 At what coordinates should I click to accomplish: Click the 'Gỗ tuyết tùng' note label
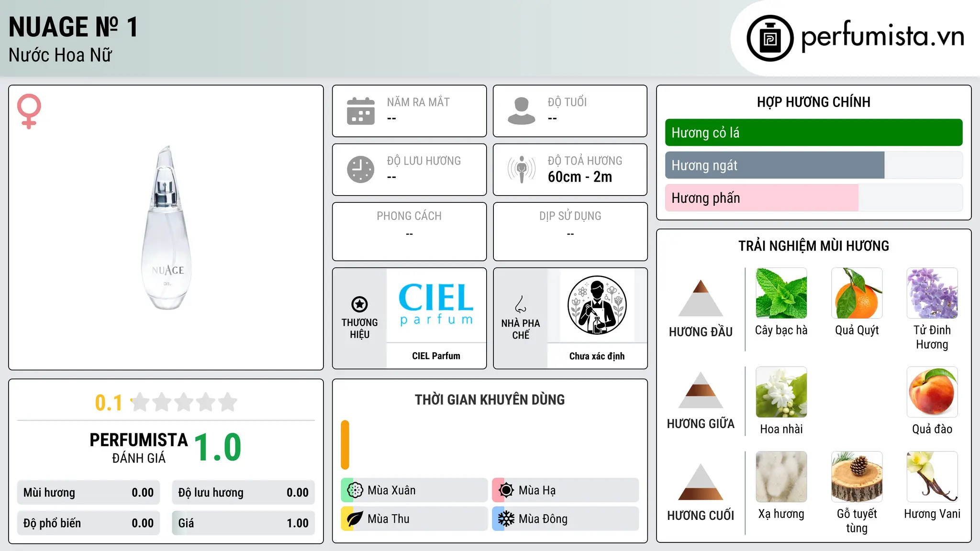(x=857, y=521)
